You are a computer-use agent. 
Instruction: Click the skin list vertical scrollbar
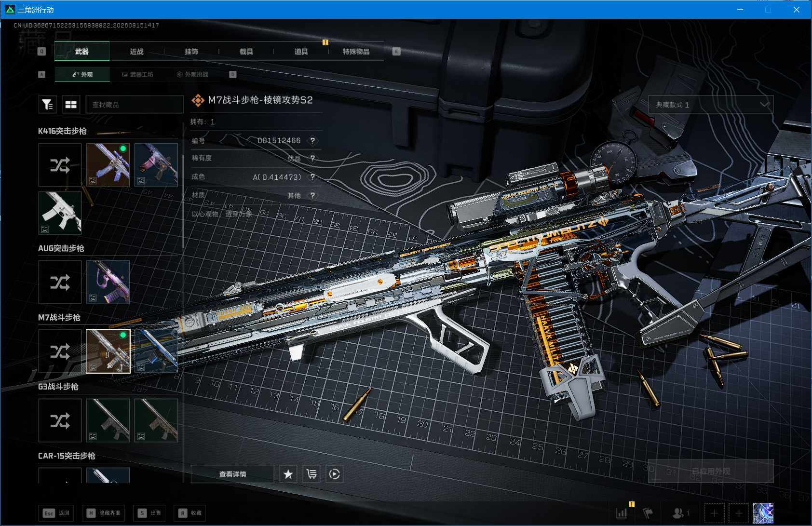click(x=183, y=202)
